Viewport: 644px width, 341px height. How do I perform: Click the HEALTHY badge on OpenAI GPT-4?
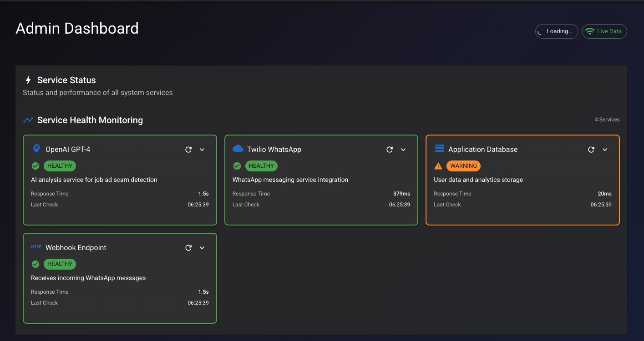click(x=60, y=166)
